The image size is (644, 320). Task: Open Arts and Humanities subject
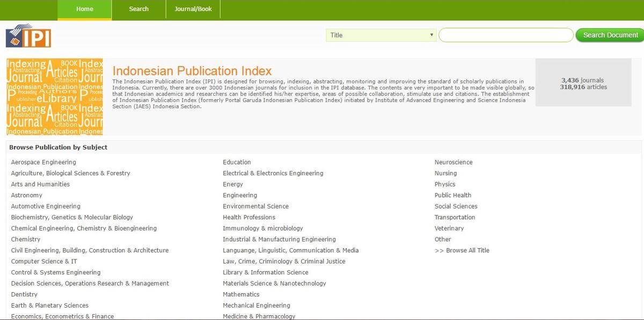tap(40, 184)
